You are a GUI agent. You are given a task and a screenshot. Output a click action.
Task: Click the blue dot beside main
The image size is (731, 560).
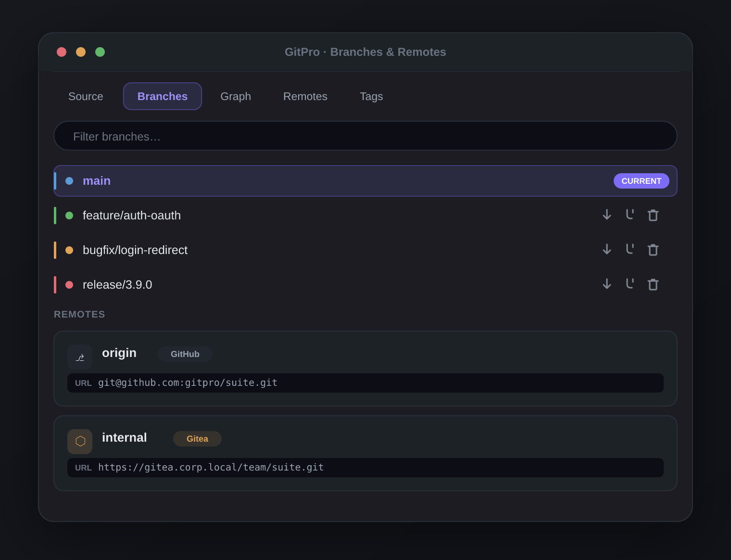(x=69, y=181)
